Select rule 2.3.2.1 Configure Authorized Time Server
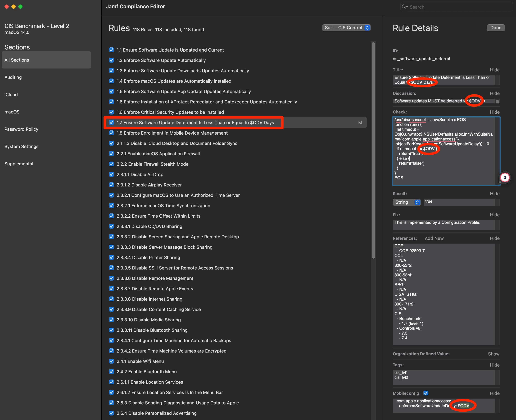Screen dimensions: 516x420 pos(178,195)
